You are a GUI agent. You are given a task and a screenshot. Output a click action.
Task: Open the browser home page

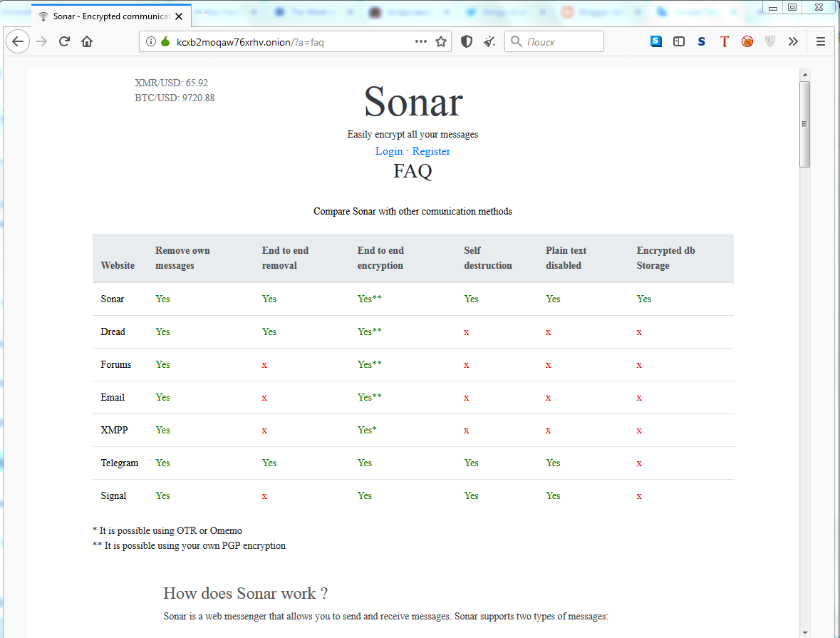click(x=87, y=41)
